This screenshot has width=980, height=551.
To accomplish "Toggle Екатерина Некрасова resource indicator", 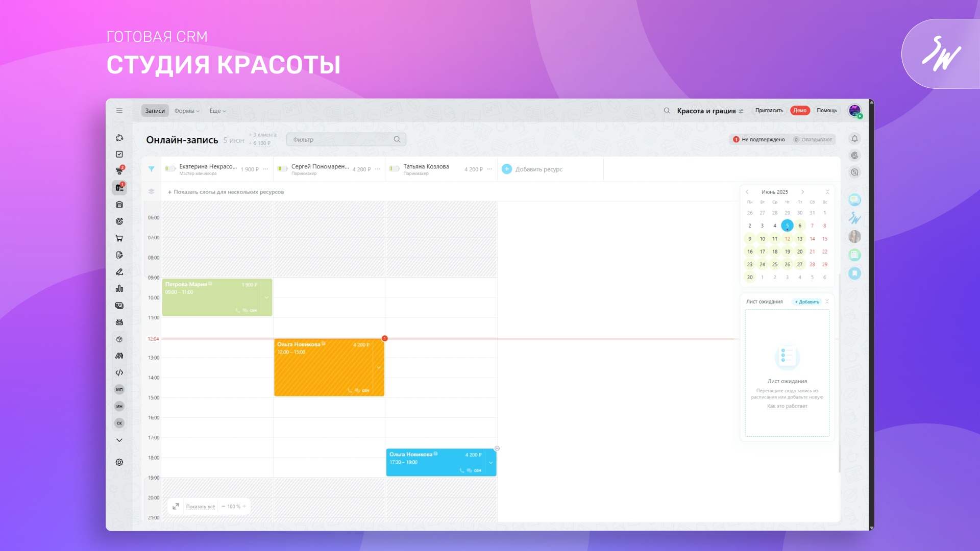I will (170, 169).
